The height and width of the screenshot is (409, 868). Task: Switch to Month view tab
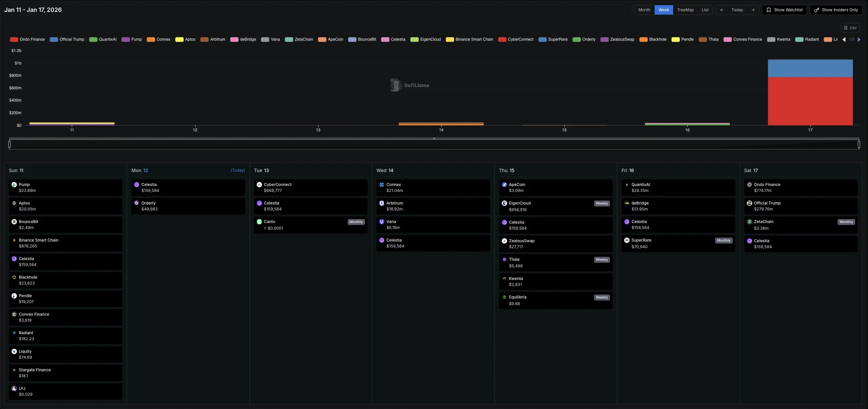click(x=644, y=10)
